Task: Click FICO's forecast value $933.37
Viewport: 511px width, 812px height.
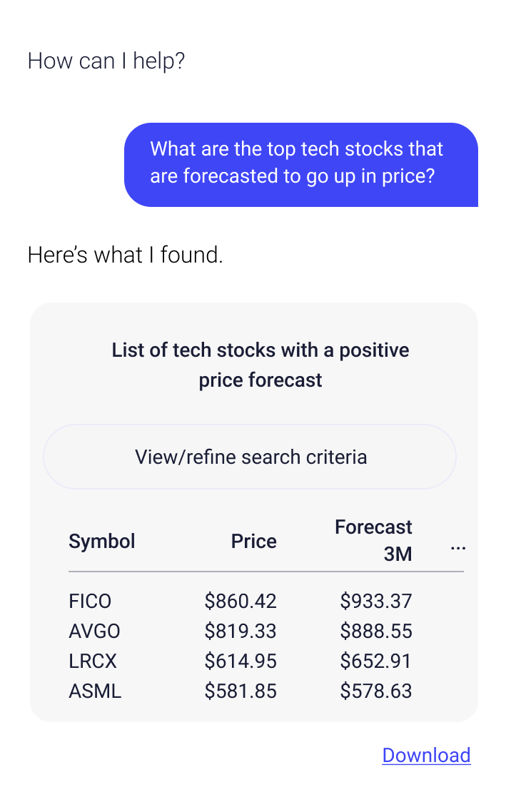Action: [376, 601]
